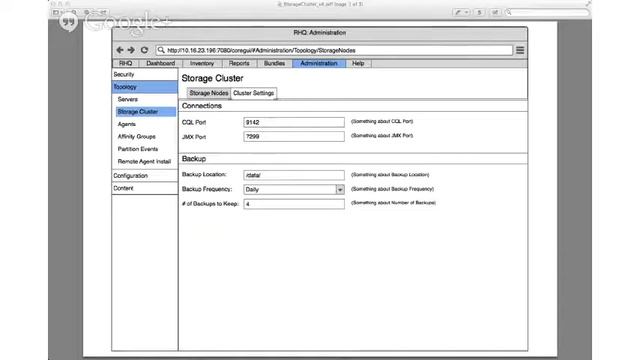Click the Preview window search field

pos(547,12)
